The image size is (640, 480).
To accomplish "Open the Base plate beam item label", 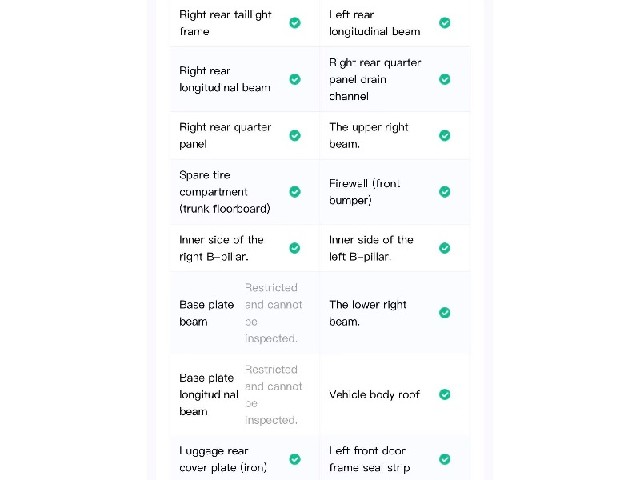I will tap(207, 313).
